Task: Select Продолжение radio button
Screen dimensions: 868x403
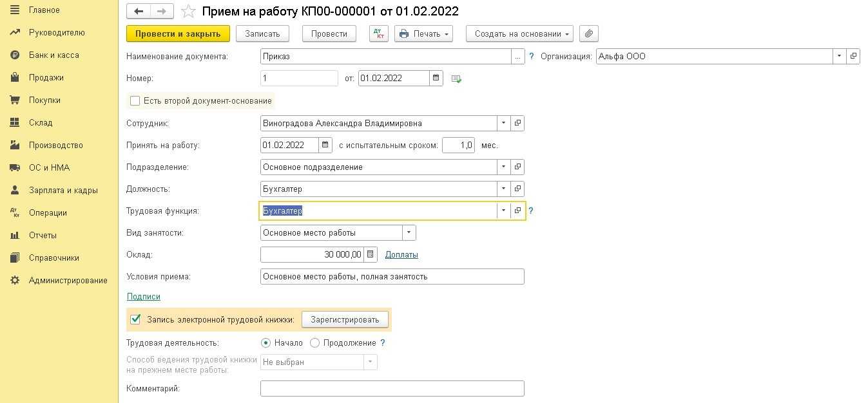Action: pyautogui.click(x=315, y=343)
